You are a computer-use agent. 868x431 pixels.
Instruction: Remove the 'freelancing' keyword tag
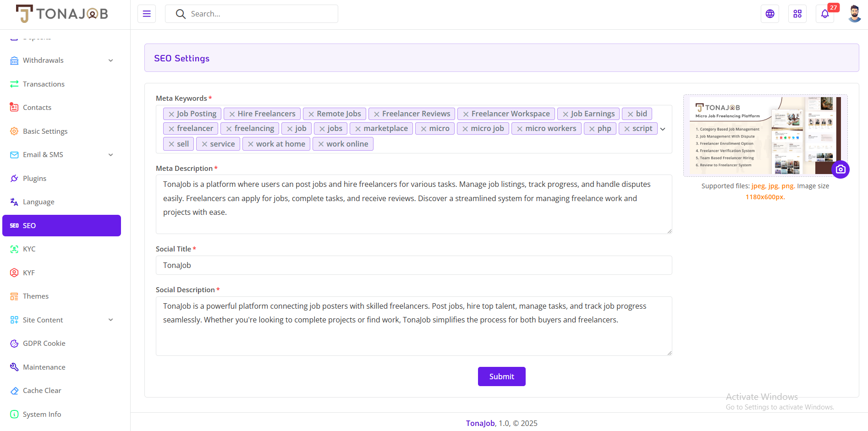(x=229, y=129)
